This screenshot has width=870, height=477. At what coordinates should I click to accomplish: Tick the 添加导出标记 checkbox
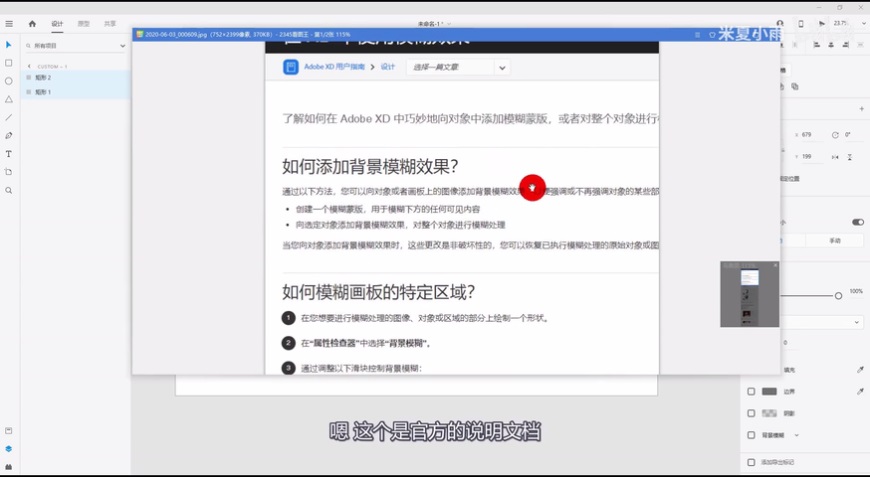click(x=751, y=462)
